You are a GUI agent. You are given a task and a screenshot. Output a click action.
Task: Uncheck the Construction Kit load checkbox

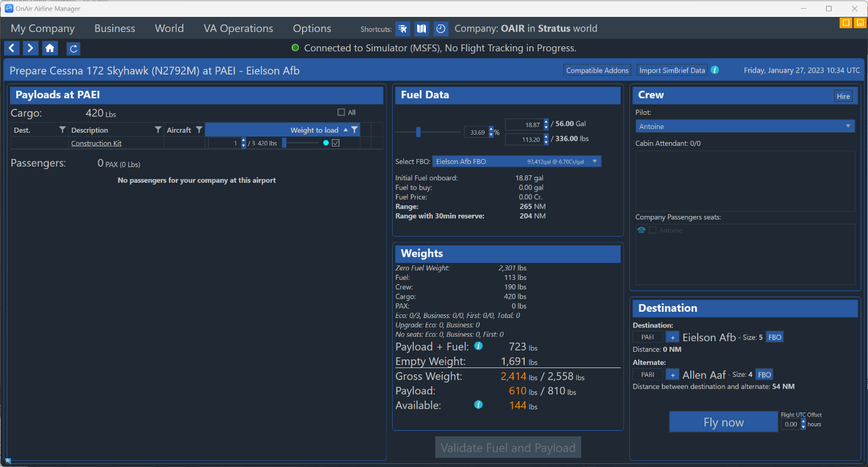tap(336, 143)
